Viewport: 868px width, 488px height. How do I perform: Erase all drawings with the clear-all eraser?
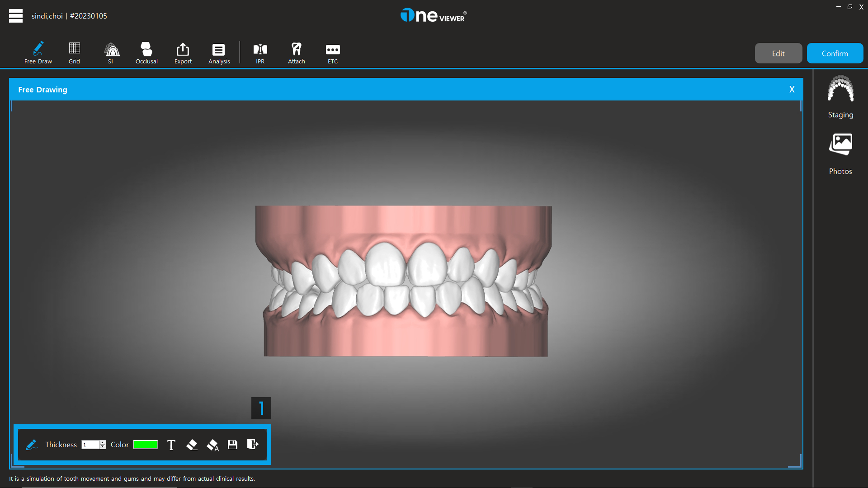(x=212, y=445)
